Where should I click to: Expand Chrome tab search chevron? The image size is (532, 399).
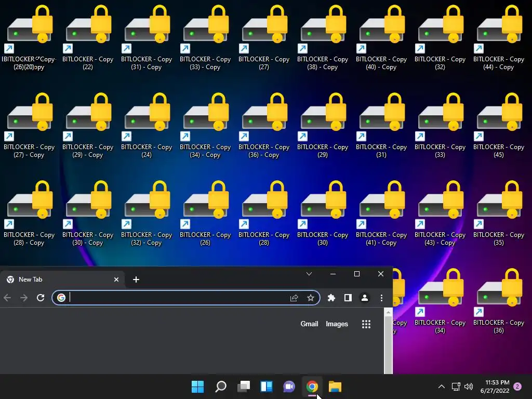[x=309, y=274]
